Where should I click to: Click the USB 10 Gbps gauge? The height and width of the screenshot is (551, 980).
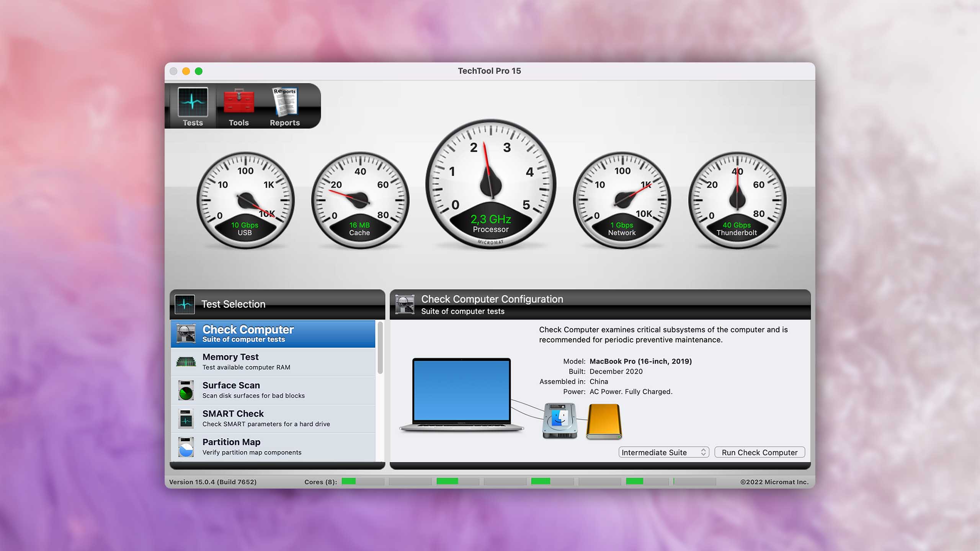pos(245,200)
